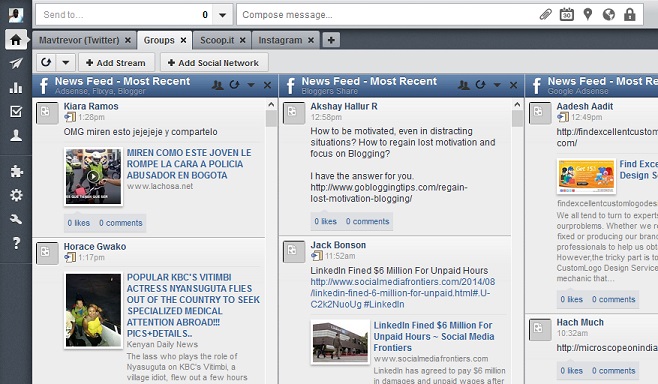
Task: Open members icon in Adsense, Fixya, Blogger stream
Action: point(217,85)
